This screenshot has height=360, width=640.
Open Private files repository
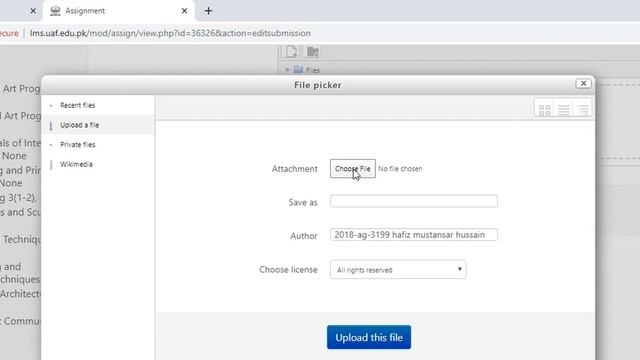coord(78,144)
